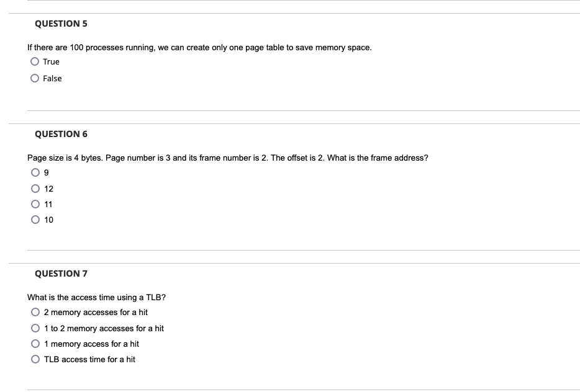The image size is (580, 392).
Task: Choose answer 12 in Question 6
Action: pos(35,189)
